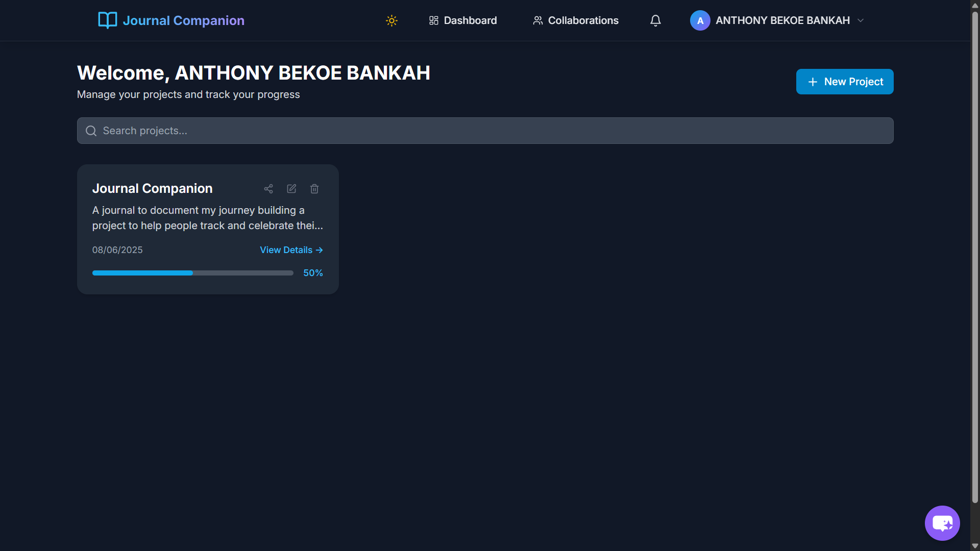Toggle light mode with the sun icon
The image size is (980, 551).
point(391,20)
